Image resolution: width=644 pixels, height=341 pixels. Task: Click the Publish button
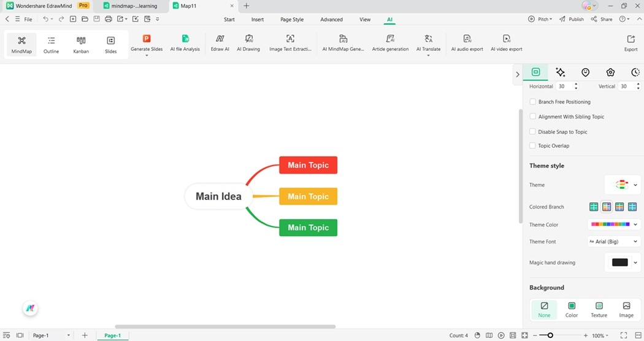[571, 19]
